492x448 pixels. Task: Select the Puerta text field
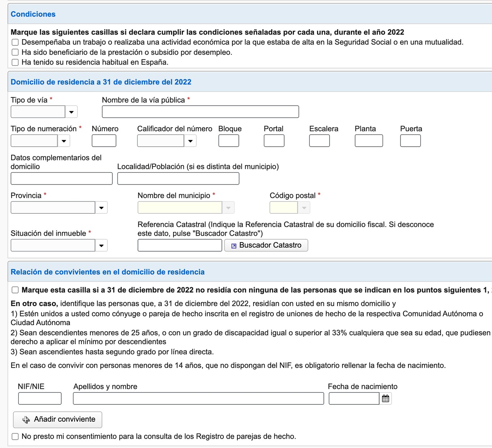click(x=410, y=141)
